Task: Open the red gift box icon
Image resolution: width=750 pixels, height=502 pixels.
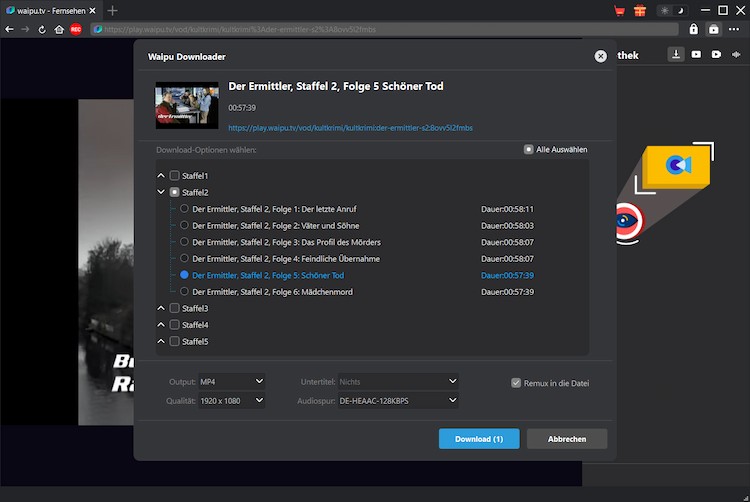Action: click(640, 11)
